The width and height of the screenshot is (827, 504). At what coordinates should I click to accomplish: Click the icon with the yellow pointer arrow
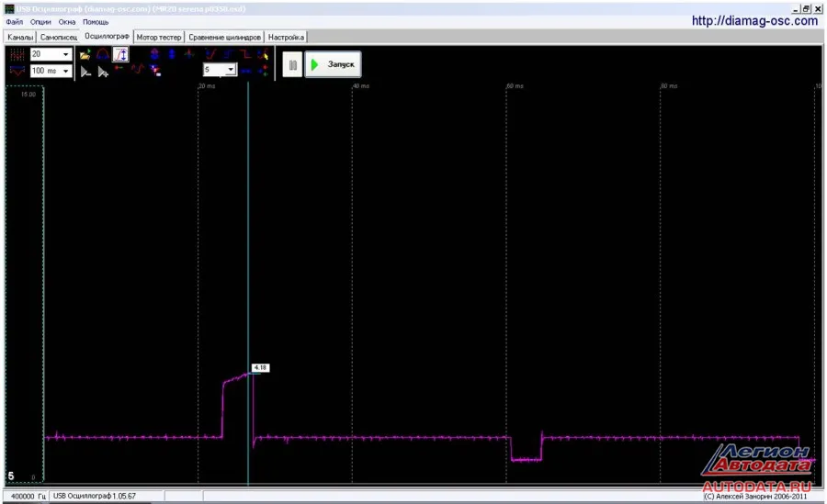263,54
